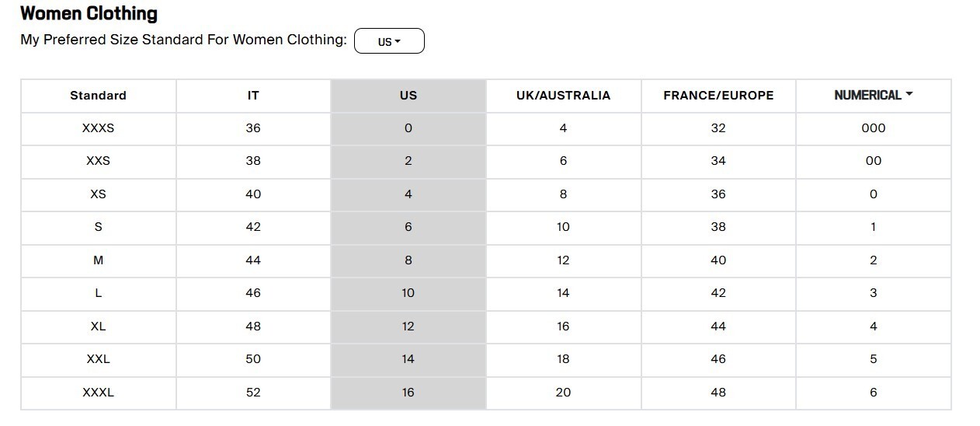Click UK/Australia size 14 cell
980x426 pixels.
click(x=564, y=293)
